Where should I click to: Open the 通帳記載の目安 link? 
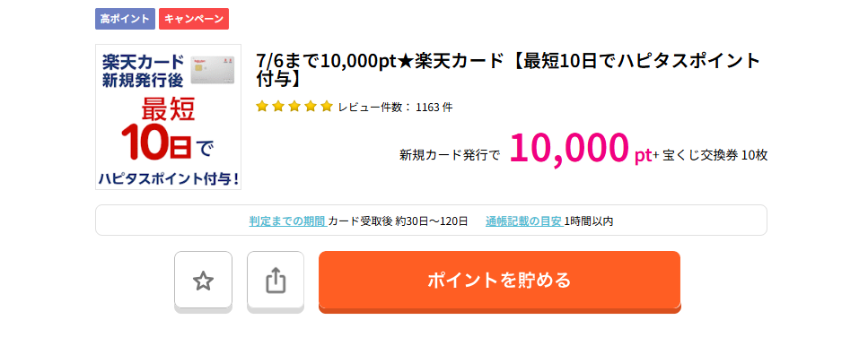524,221
